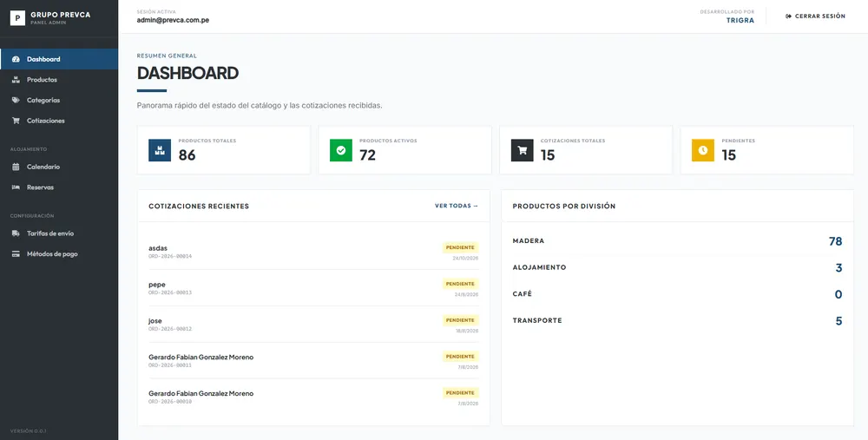Click the Tarifas de envío truck icon
The width and height of the screenshot is (868, 440).
[16, 233]
